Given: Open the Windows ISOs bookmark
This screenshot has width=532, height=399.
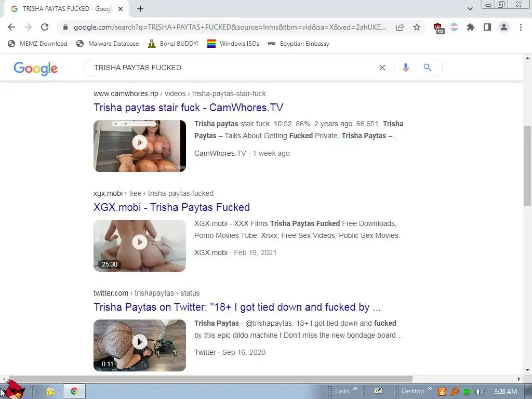Looking at the screenshot, I should pos(233,44).
